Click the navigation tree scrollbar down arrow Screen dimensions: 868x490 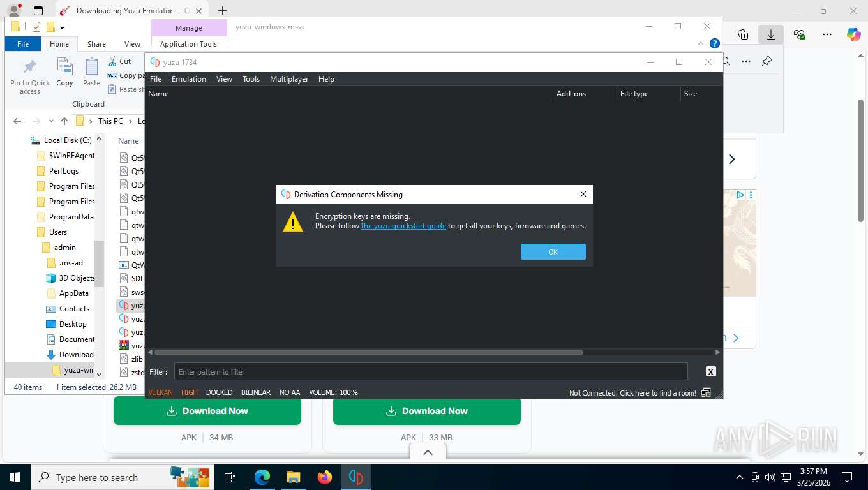pyautogui.click(x=99, y=375)
